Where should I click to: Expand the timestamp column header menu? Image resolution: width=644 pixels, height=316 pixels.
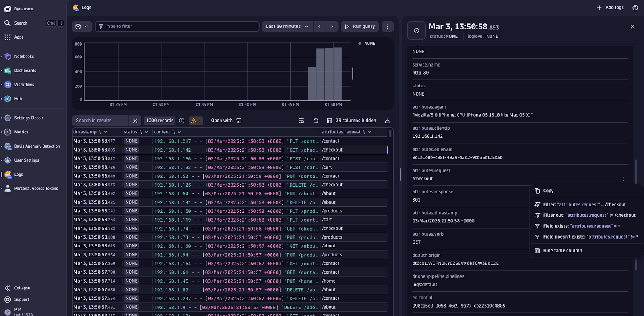(105, 132)
